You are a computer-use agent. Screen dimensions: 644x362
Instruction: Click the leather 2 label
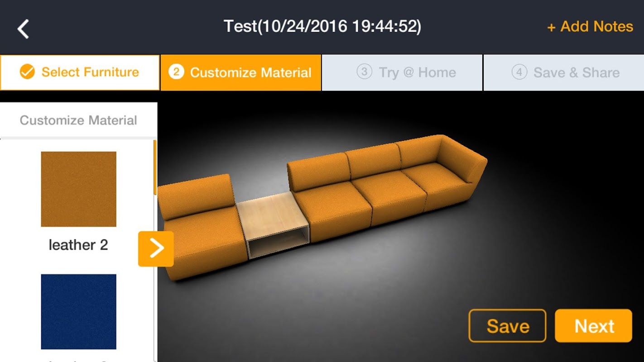coord(78,245)
